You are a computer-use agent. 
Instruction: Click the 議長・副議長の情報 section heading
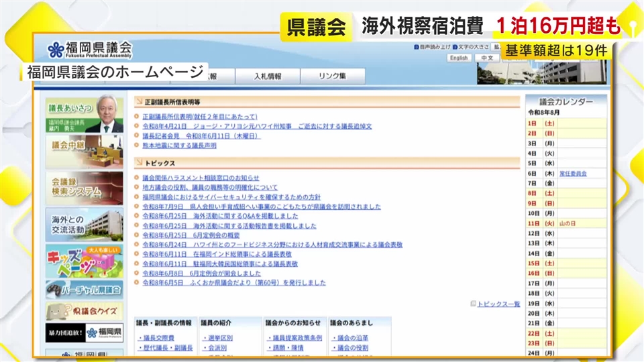tap(164, 323)
